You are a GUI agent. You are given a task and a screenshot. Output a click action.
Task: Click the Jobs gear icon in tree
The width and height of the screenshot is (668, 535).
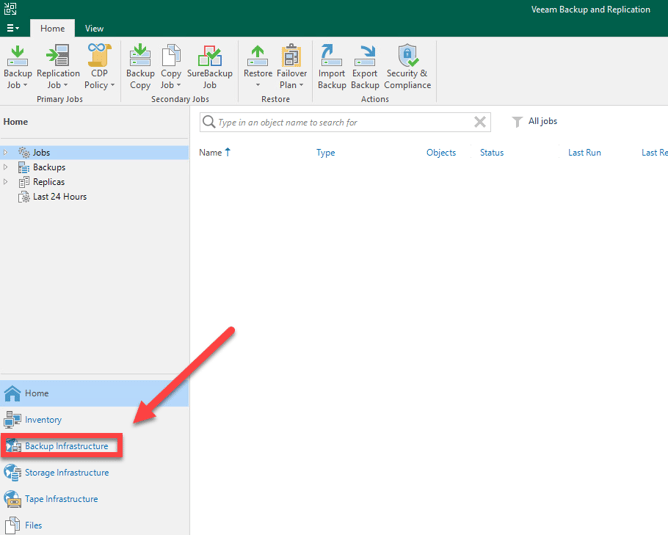point(24,152)
